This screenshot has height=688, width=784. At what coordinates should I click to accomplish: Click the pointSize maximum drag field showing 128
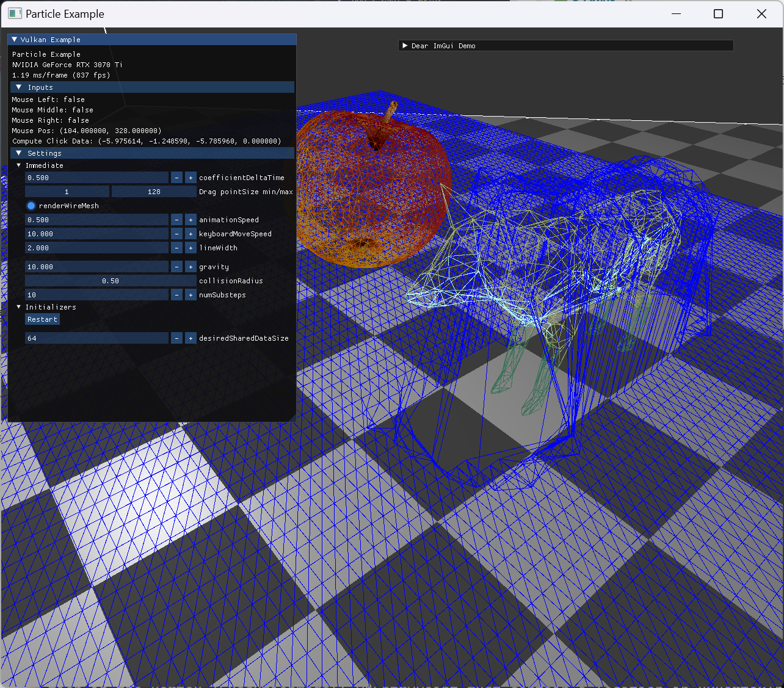click(x=154, y=192)
